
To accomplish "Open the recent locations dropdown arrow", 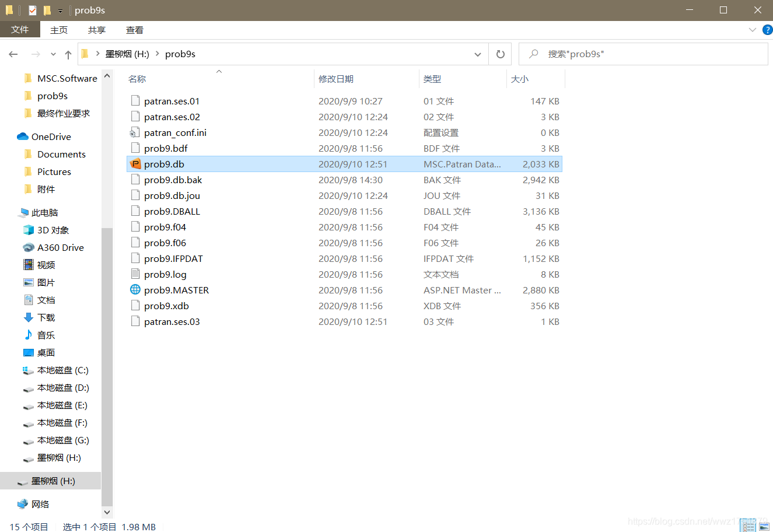I will [x=53, y=54].
